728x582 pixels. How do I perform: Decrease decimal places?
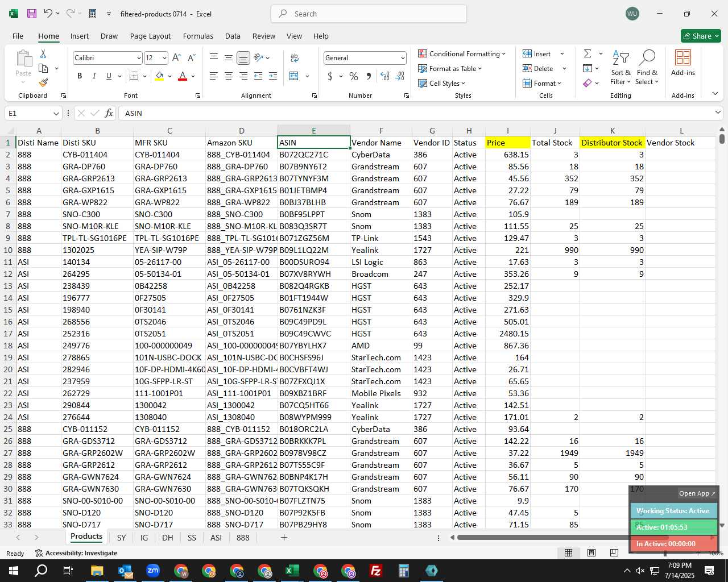(400, 76)
